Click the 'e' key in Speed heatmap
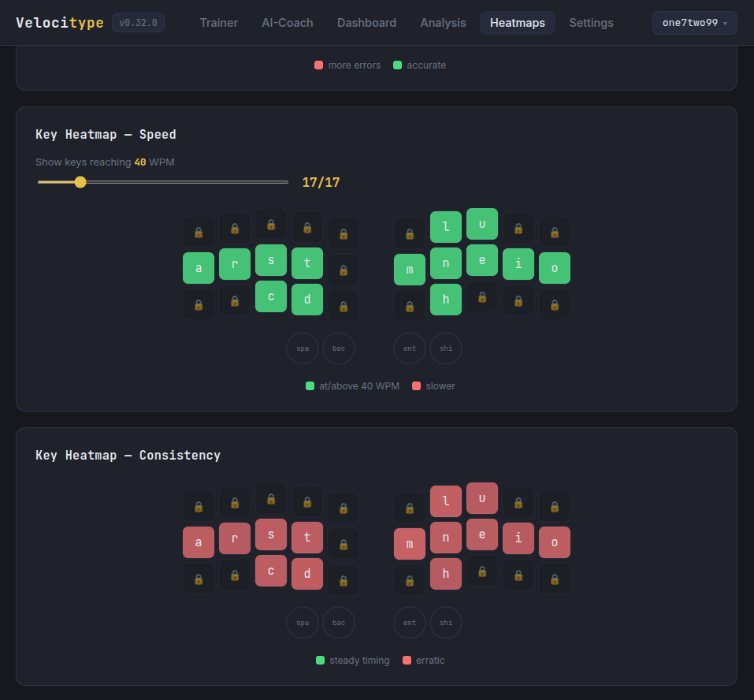This screenshot has width=754, height=700. click(482, 260)
